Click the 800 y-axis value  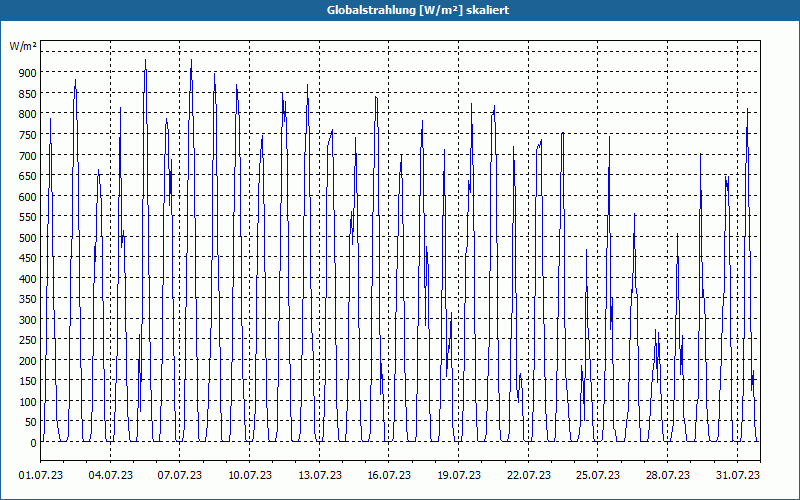pos(28,114)
